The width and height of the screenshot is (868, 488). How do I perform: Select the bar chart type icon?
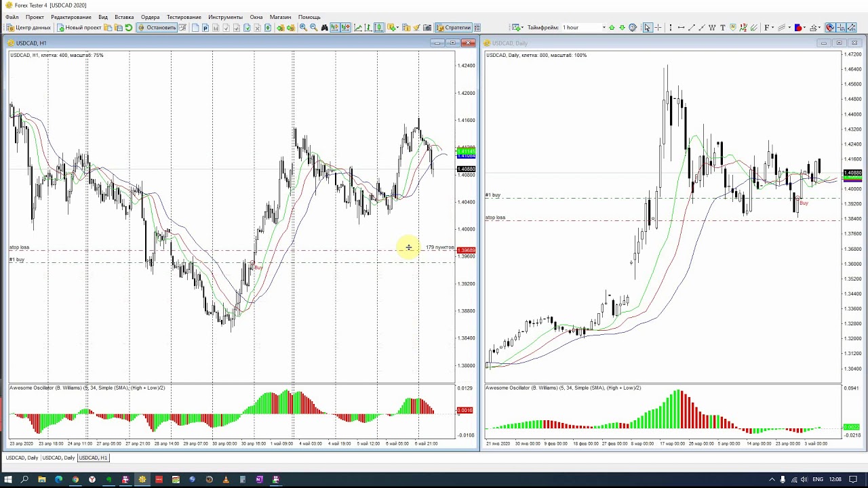(x=368, y=28)
